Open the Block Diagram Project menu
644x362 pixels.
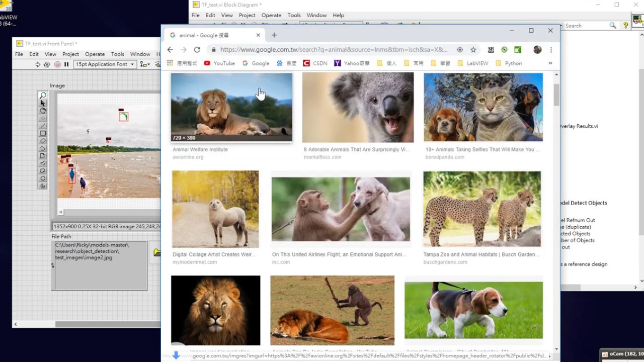pos(247,15)
